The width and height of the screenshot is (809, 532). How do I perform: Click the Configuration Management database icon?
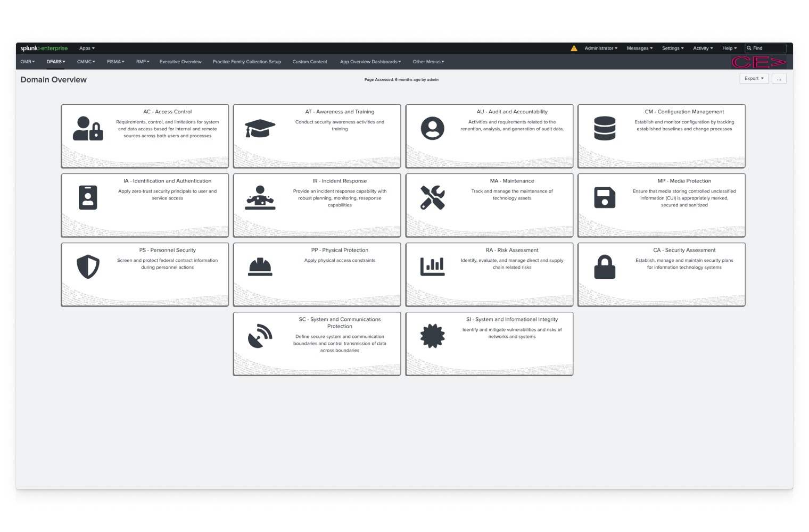pyautogui.click(x=605, y=129)
